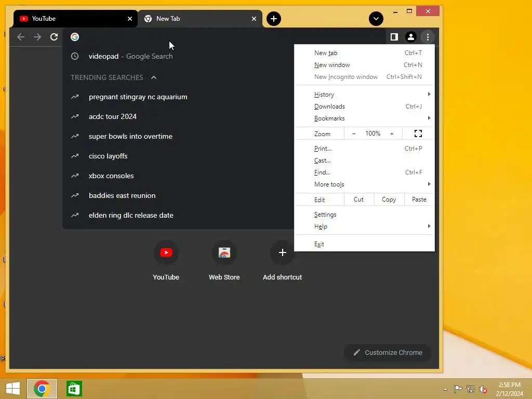Select the New Tab tab
This screenshot has height=399, width=532.
(200, 19)
